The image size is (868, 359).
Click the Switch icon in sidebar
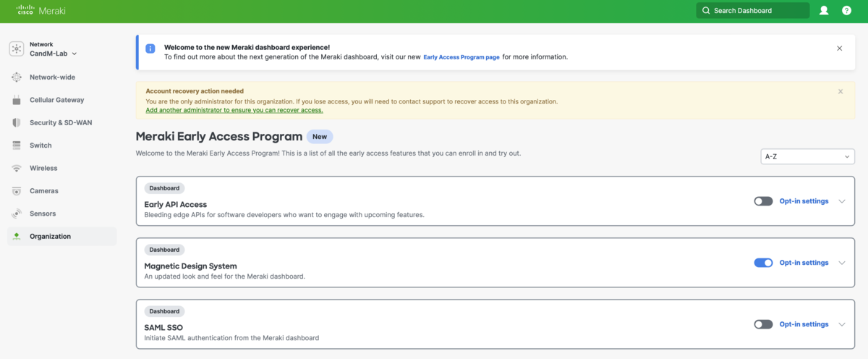[17, 145]
